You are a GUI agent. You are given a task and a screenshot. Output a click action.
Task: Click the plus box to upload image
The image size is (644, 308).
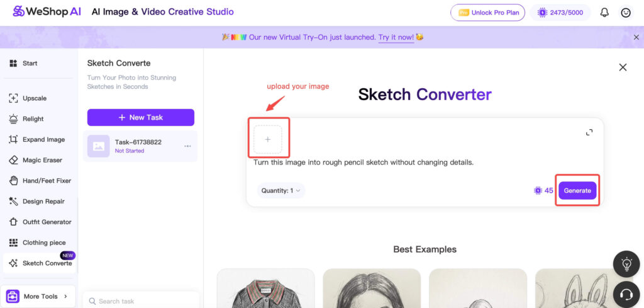(268, 139)
